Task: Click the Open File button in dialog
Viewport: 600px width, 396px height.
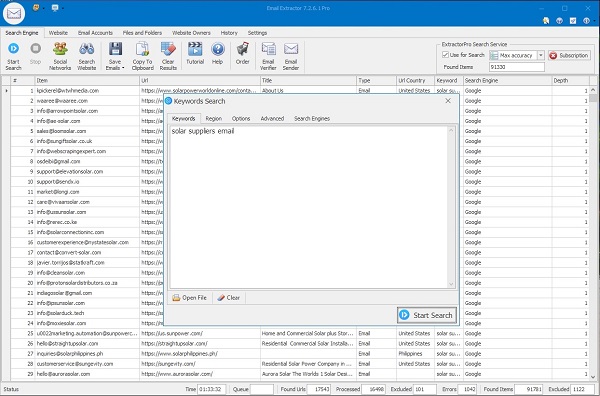Action: pos(189,298)
